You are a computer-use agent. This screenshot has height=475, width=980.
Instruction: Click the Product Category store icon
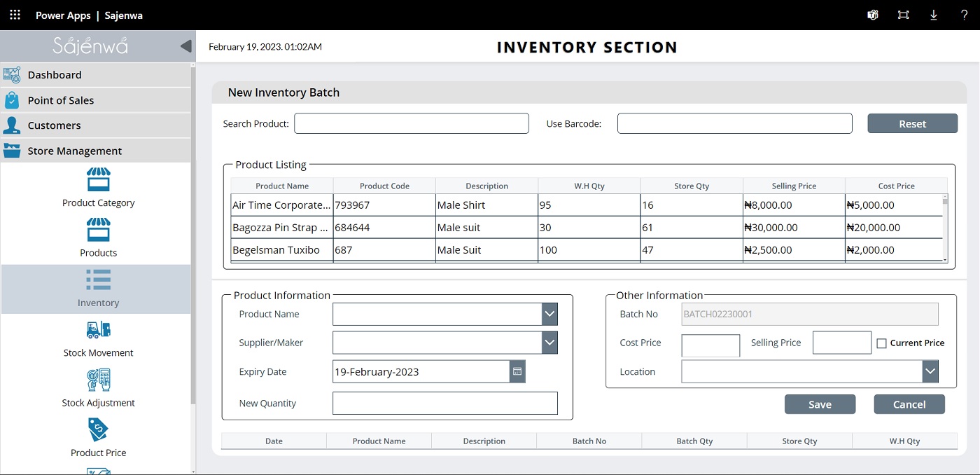pos(98,179)
